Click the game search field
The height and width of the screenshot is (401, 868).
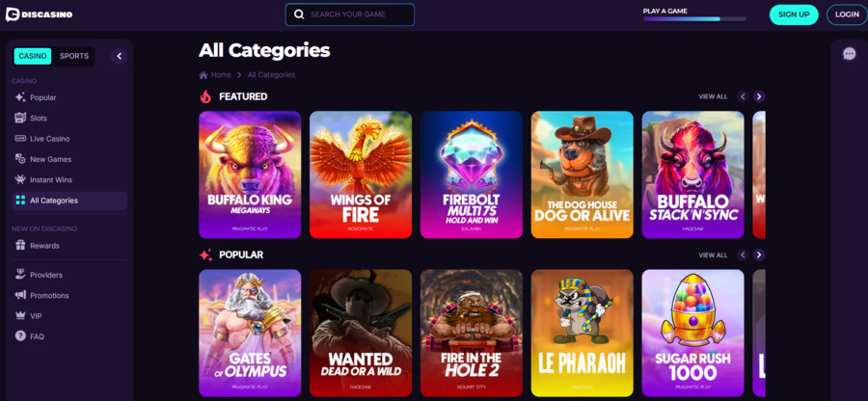pos(350,14)
